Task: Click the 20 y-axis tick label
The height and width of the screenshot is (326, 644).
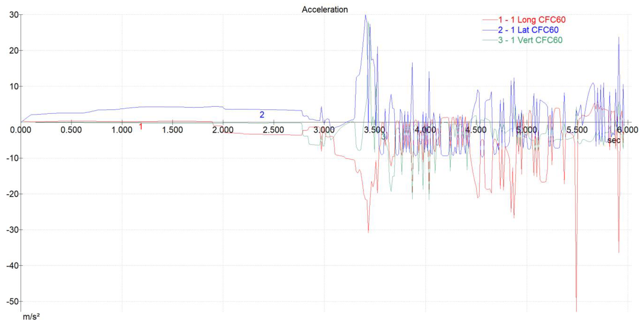Action: (x=14, y=51)
